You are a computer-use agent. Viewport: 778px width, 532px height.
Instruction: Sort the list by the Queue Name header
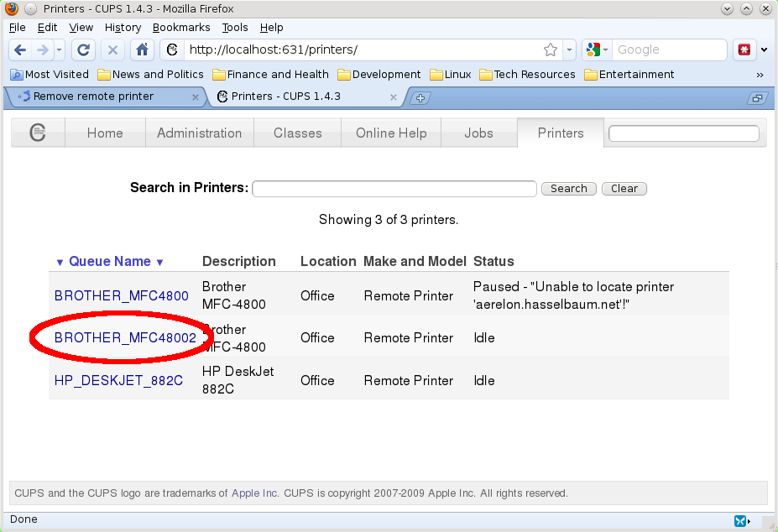[109, 261]
